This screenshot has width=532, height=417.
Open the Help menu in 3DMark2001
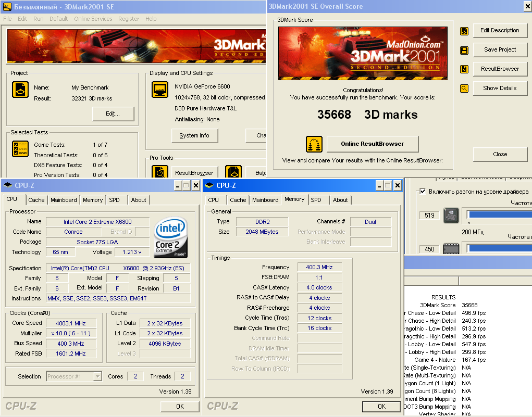click(151, 19)
